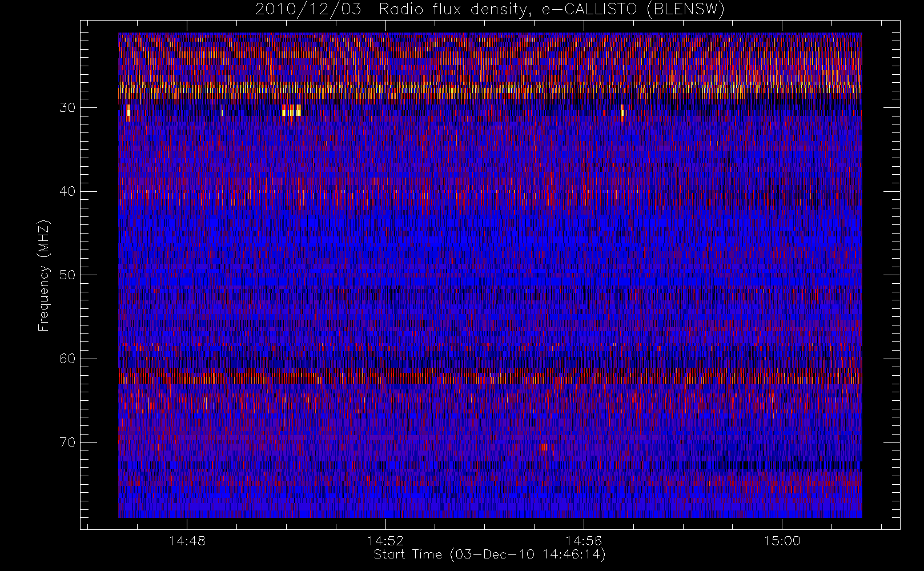Click the 14:56 time tick label

[x=584, y=541]
